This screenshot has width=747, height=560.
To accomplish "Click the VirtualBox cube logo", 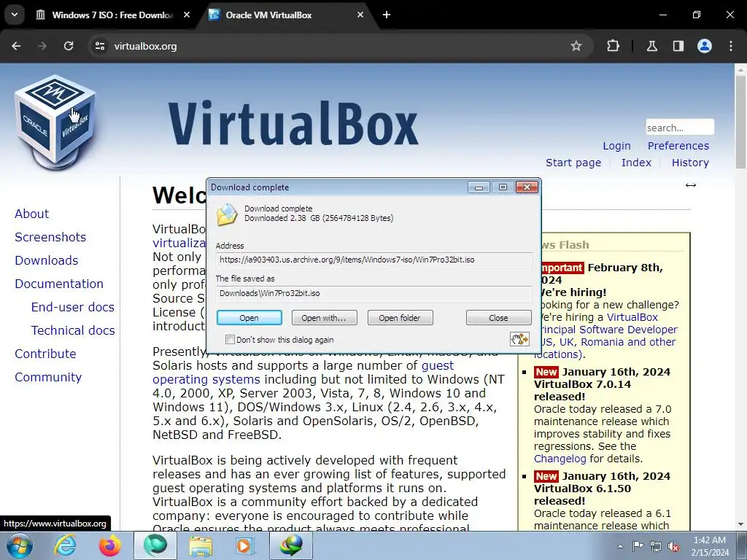I will click(55, 122).
